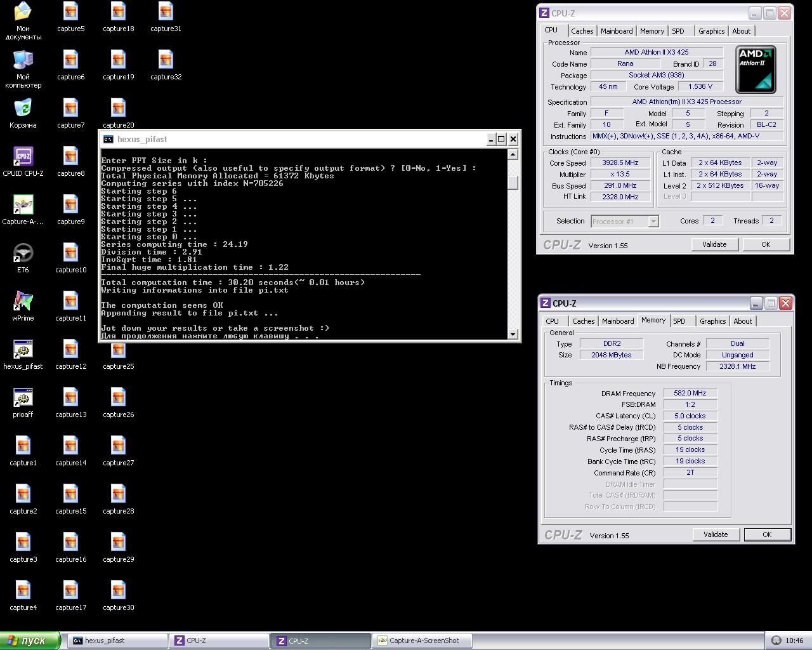Click the system tray volume icon
This screenshot has width=812, height=650.
coord(776,640)
